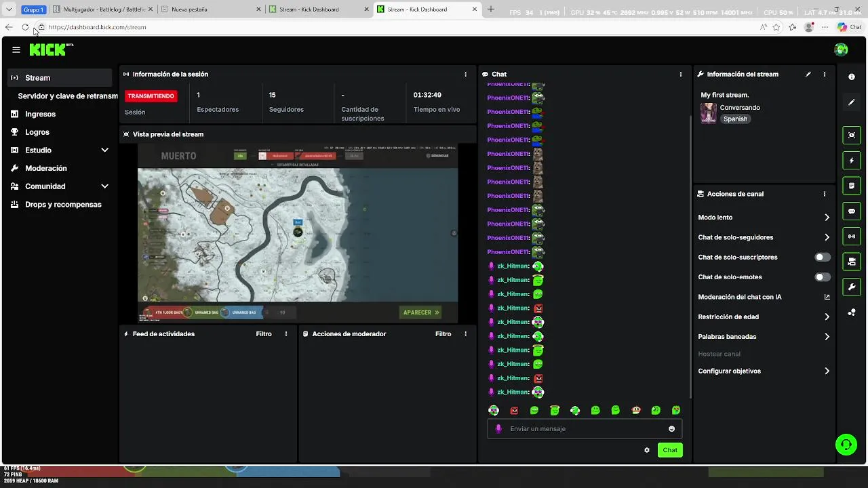Reload the page with browser refresh button
This screenshot has height=488, width=868.
pyautogui.click(x=25, y=27)
